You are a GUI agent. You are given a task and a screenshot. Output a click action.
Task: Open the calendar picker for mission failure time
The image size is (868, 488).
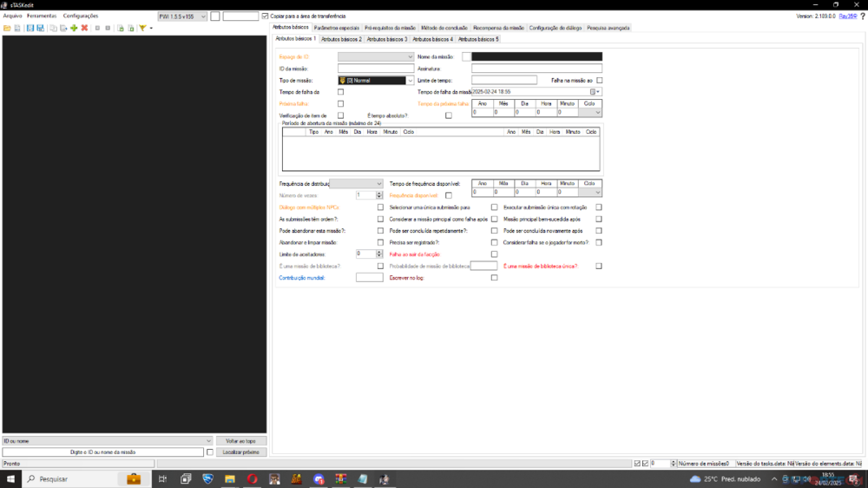click(x=595, y=91)
